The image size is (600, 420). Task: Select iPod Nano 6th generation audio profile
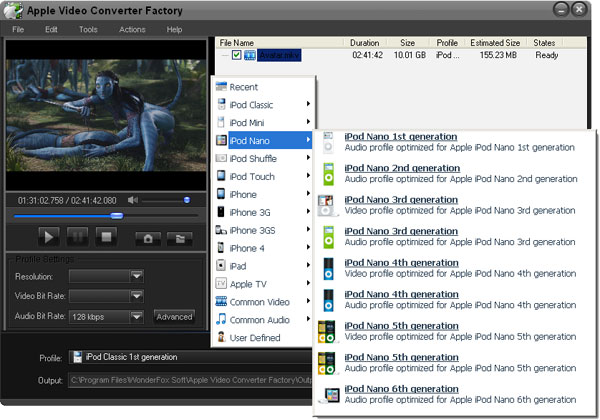click(401, 389)
